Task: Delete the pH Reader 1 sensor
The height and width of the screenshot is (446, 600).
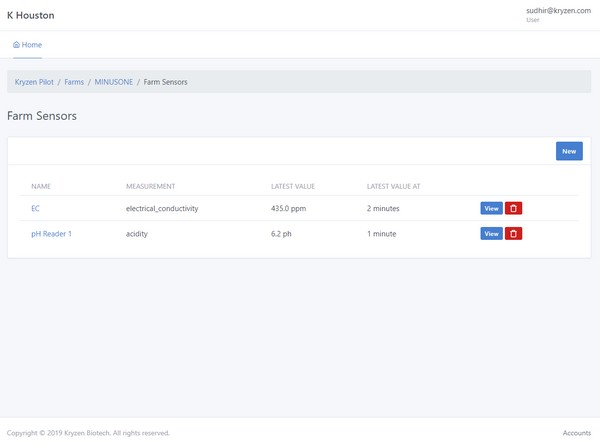Action: (513, 233)
